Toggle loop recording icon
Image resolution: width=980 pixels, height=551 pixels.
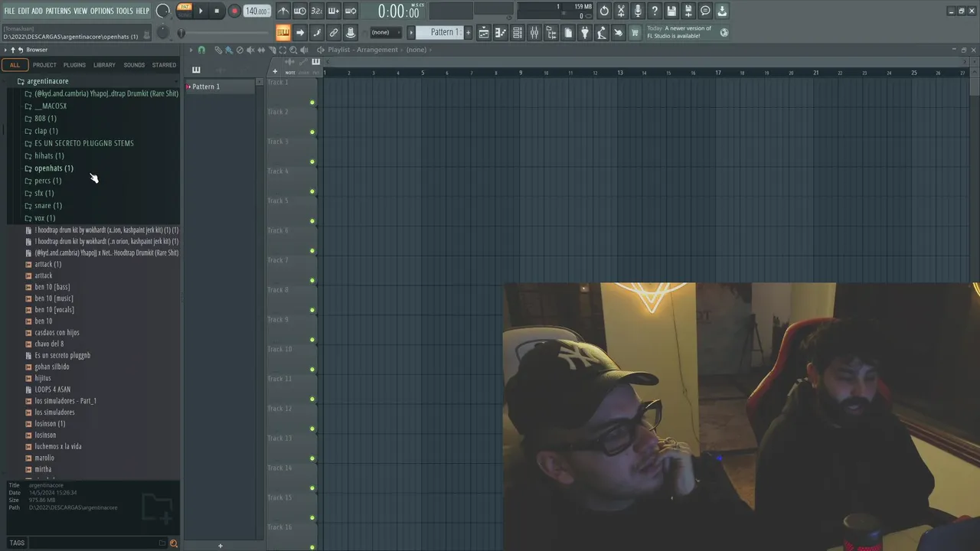(351, 11)
